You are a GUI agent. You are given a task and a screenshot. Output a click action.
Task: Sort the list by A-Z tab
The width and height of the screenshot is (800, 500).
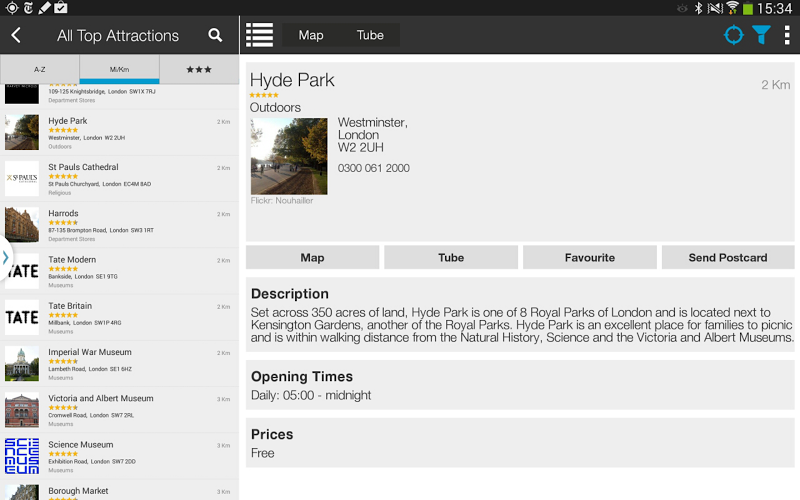(x=40, y=69)
